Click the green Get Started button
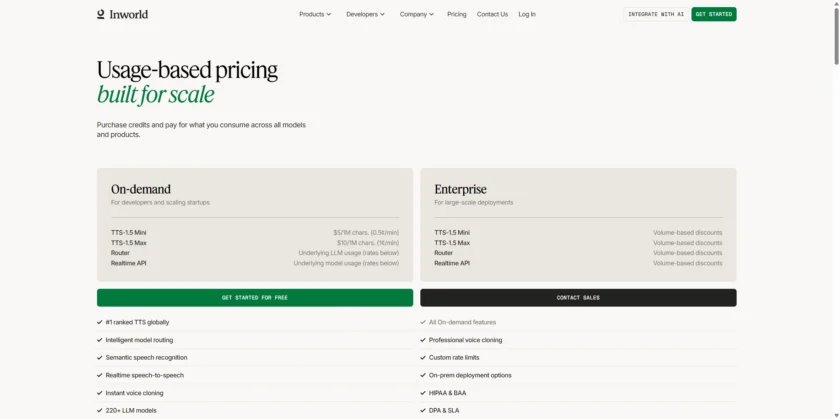The height and width of the screenshot is (419, 840). click(x=714, y=14)
